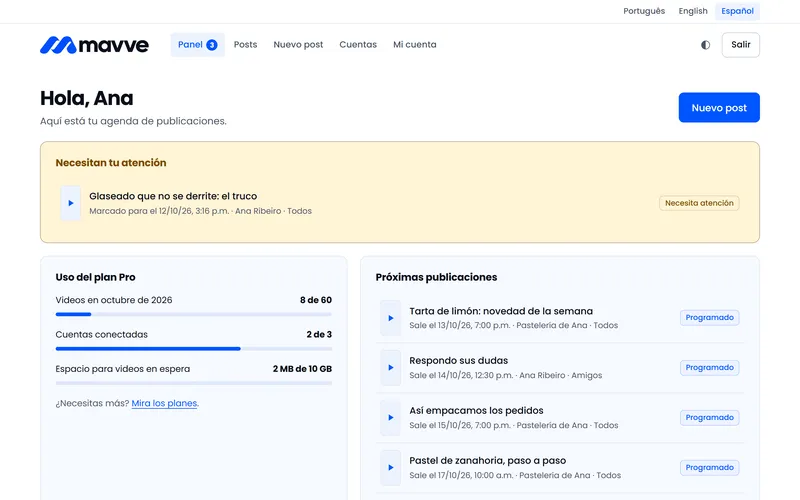Switch language to English
Viewport: 800px width, 500px height.
pos(693,11)
